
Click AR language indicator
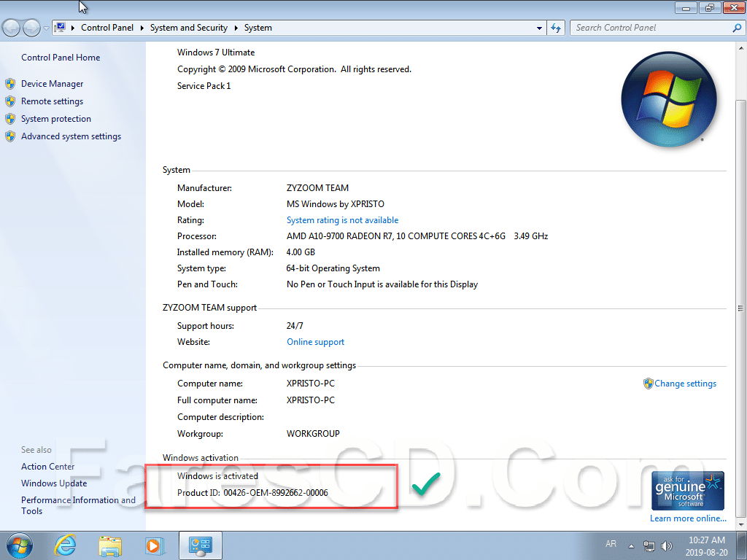(611, 544)
